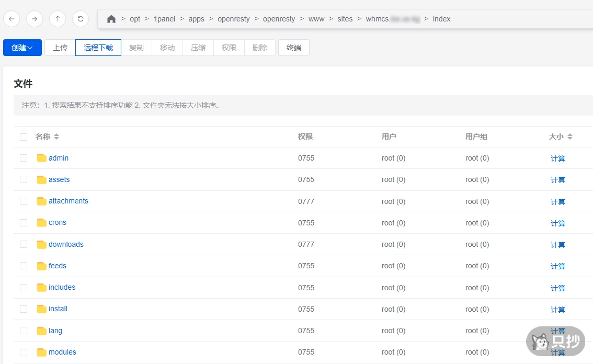593x364 pixels.
Task: Click the admin folder icon
Action: (x=42, y=158)
